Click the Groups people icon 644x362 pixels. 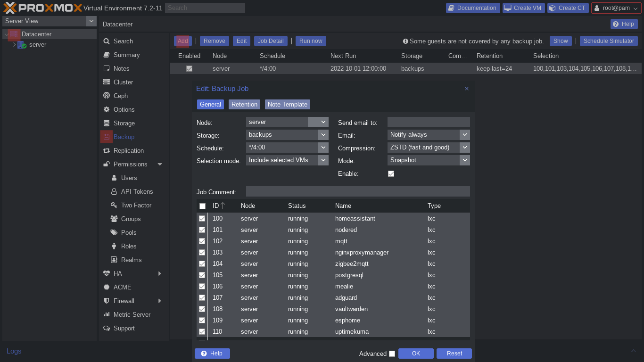[114, 219]
